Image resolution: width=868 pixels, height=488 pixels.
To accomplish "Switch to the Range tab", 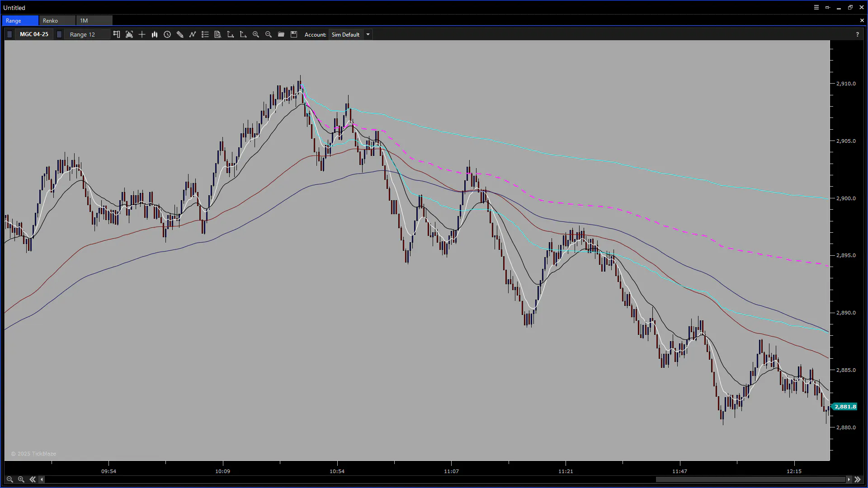I will 20,21.
